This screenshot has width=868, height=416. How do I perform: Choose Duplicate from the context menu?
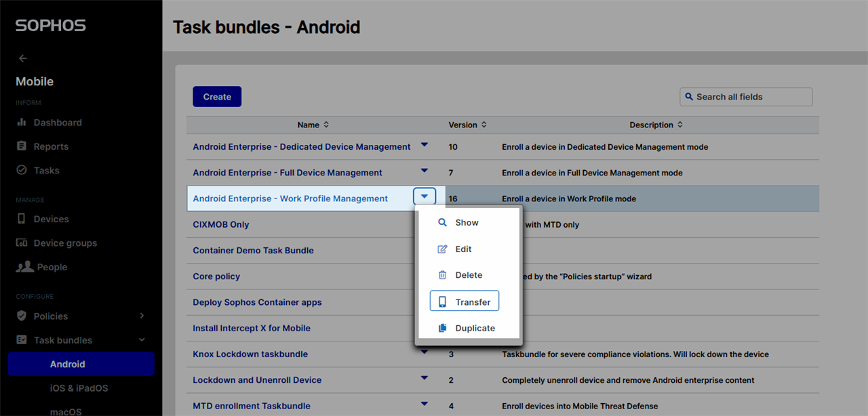[475, 328]
